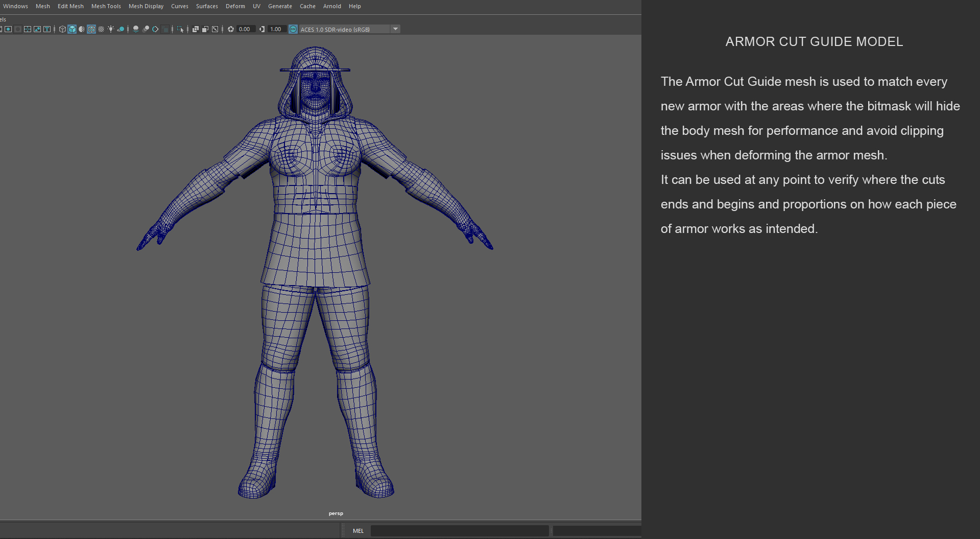Open the Mesh menu
The width and height of the screenshot is (980, 539).
pos(43,6)
